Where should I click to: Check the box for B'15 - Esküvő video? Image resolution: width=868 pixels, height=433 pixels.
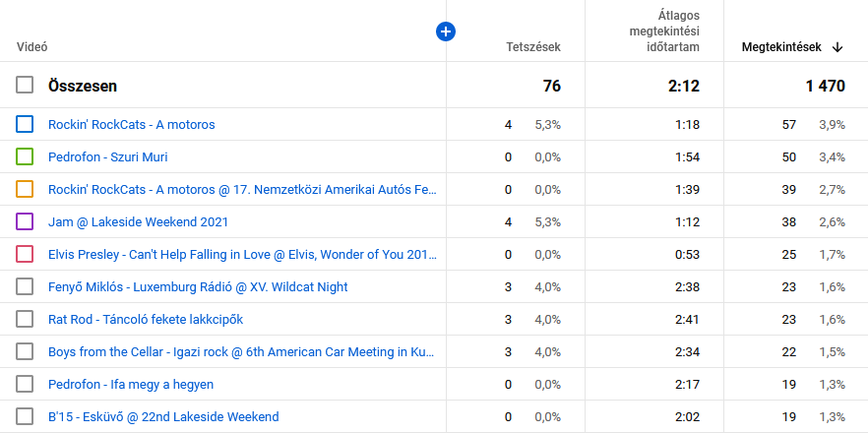pyautogui.click(x=25, y=416)
